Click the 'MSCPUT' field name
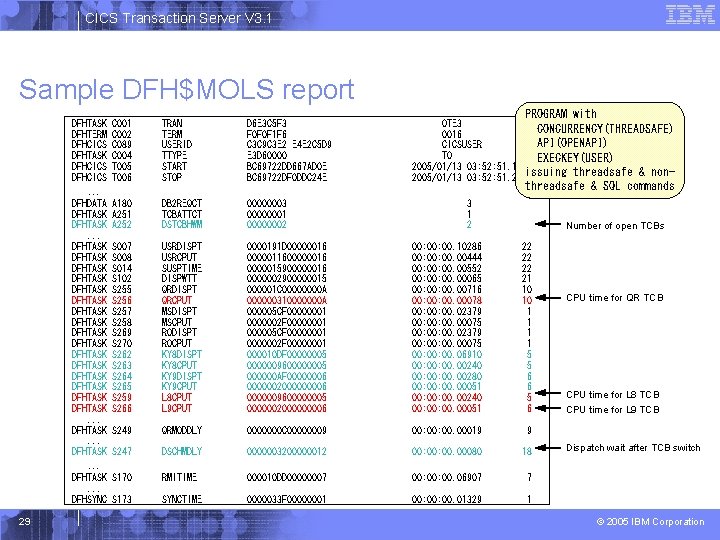 click(x=177, y=322)
